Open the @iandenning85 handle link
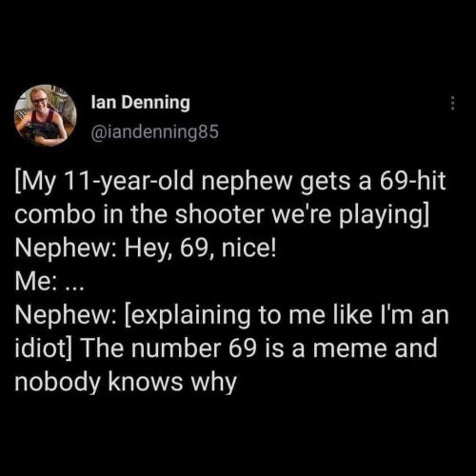This screenshot has width=476, height=476. pyautogui.click(x=155, y=131)
